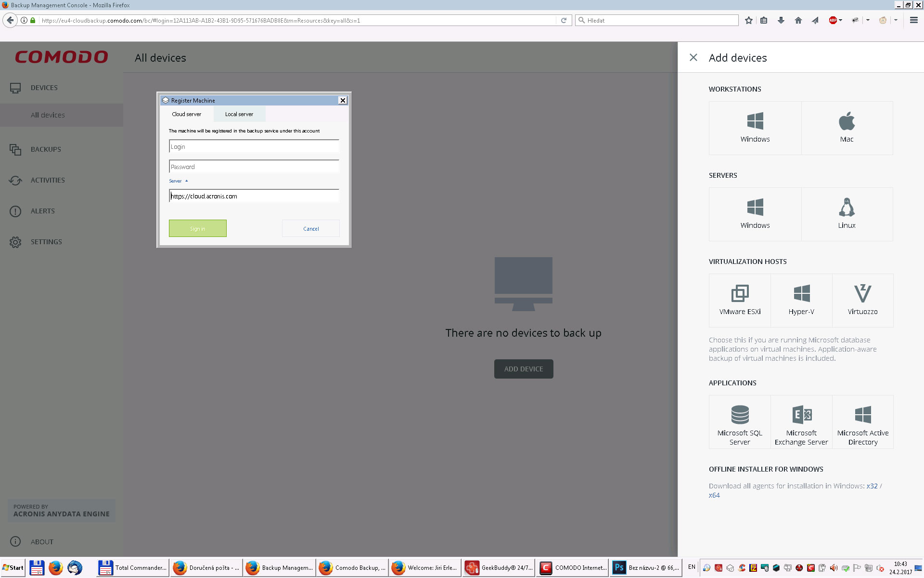
Task: Cancel the Register Machine dialog
Action: [311, 228]
